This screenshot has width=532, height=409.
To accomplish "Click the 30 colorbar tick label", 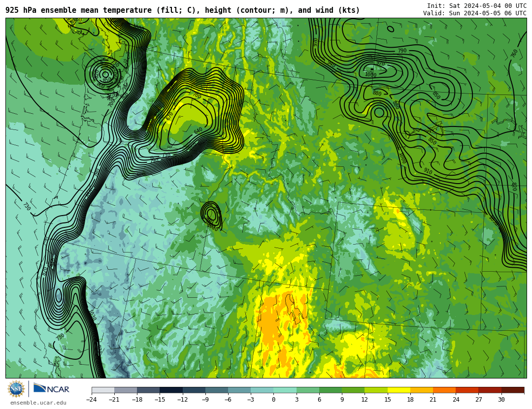I will [501, 400].
